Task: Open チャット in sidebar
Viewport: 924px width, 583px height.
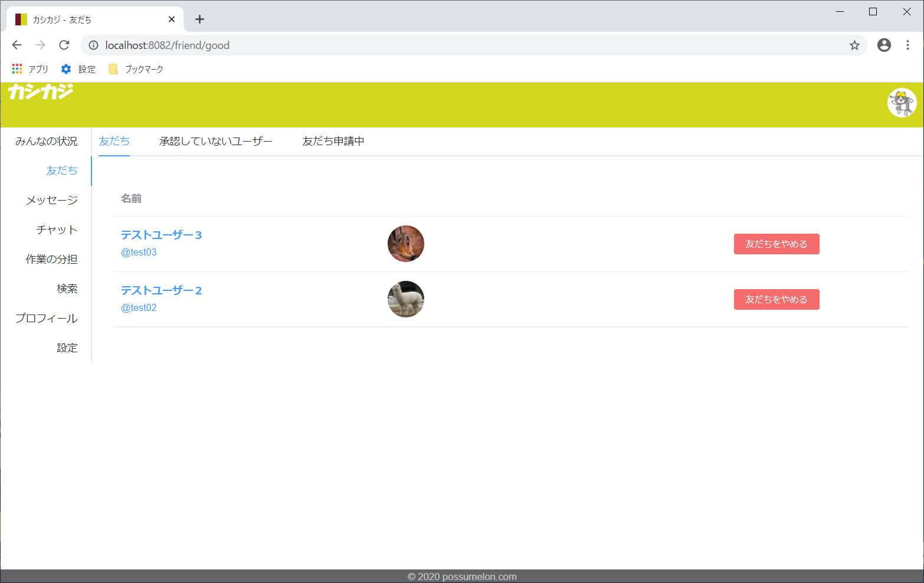Action: tap(46, 230)
